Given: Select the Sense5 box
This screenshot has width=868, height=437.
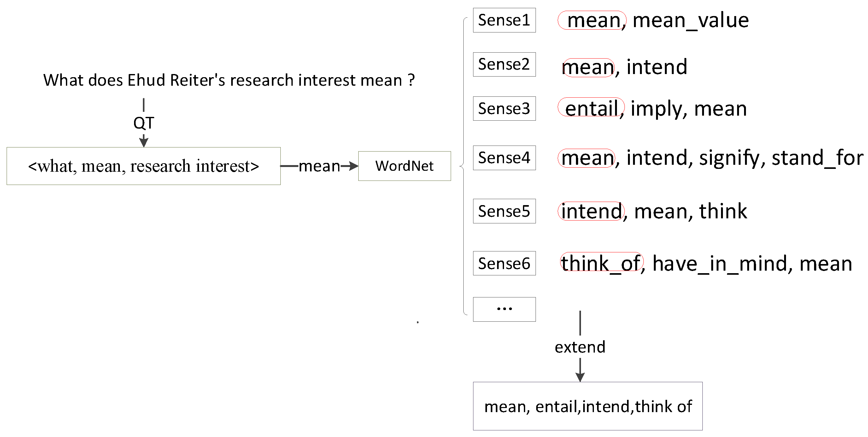Looking at the screenshot, I should 504,211.
